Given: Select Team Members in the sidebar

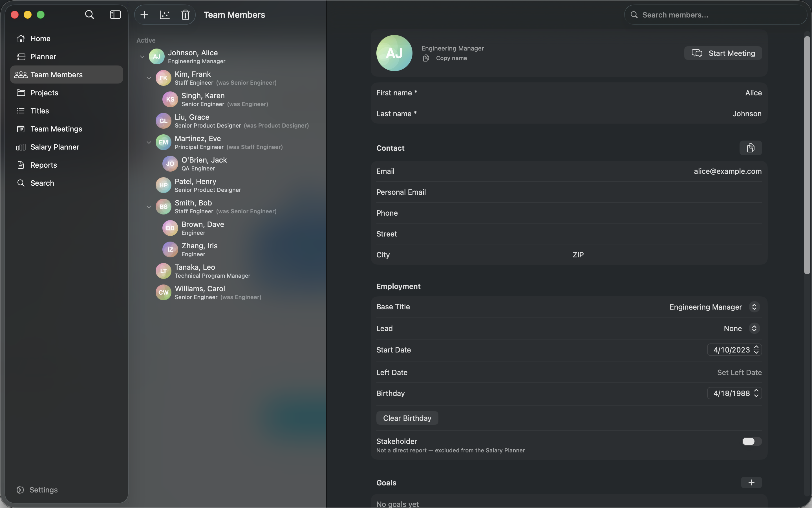Looking at the screenshot, I should click(x=67, y=75).
